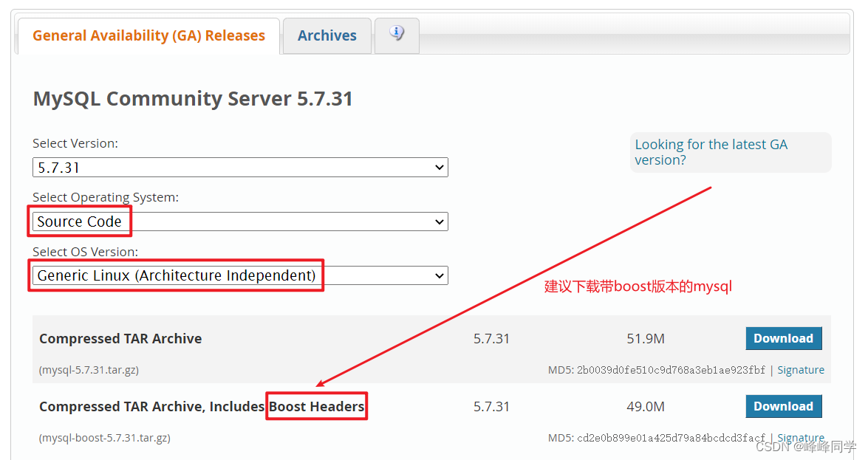The width and height of the screenshot is (868, 460).
Task: Click the MD5 hash 2b0039d0fe510c9d768a3eb1ae923fbf
Action: pyautogui.click(x=671, y=370)
